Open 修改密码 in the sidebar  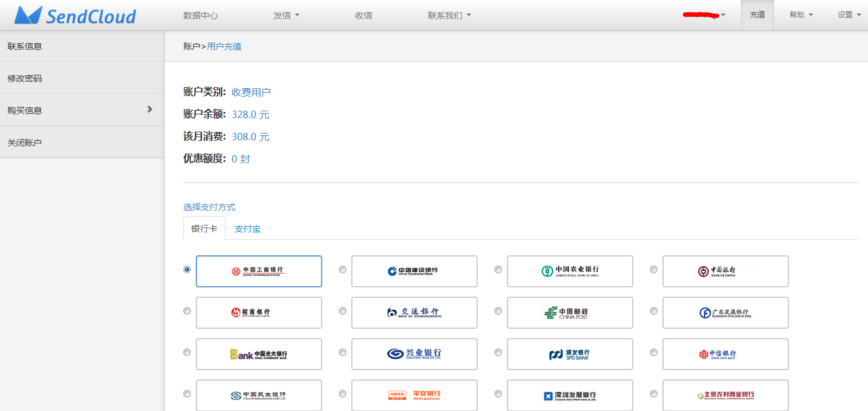coord(82,78)
